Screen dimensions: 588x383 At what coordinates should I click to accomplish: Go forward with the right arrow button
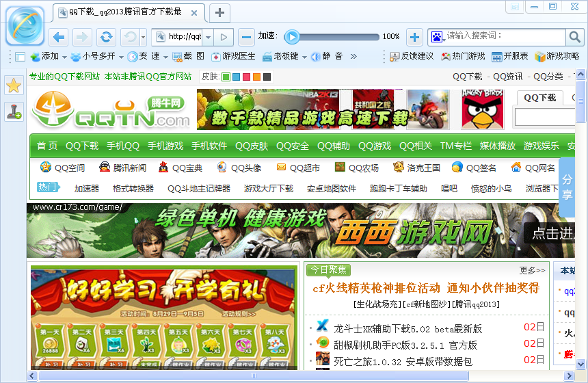coord(82,37)
